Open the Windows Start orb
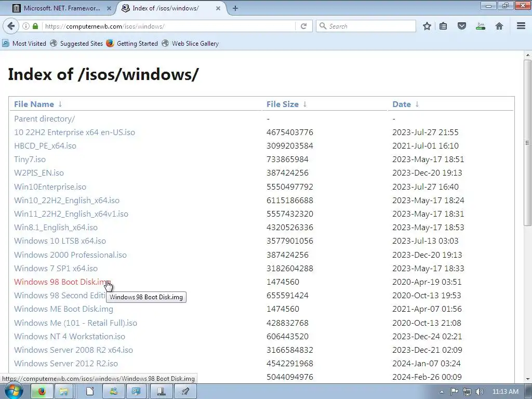The width and height of the screenshot is (532, 399). tap(14, 391)
